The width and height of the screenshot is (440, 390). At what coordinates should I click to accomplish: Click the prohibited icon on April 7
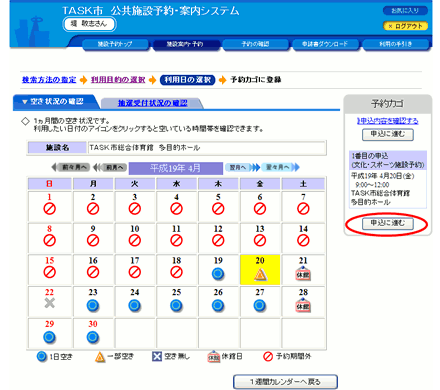[303, 209]
